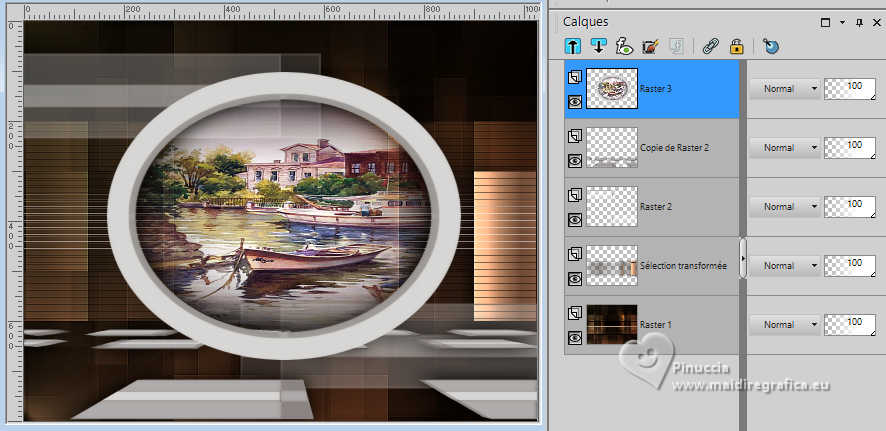The width and height of the screenshot is (886, 431).
Task: Click the opacity field of Raster 1
Action: [x=850, y=325]
